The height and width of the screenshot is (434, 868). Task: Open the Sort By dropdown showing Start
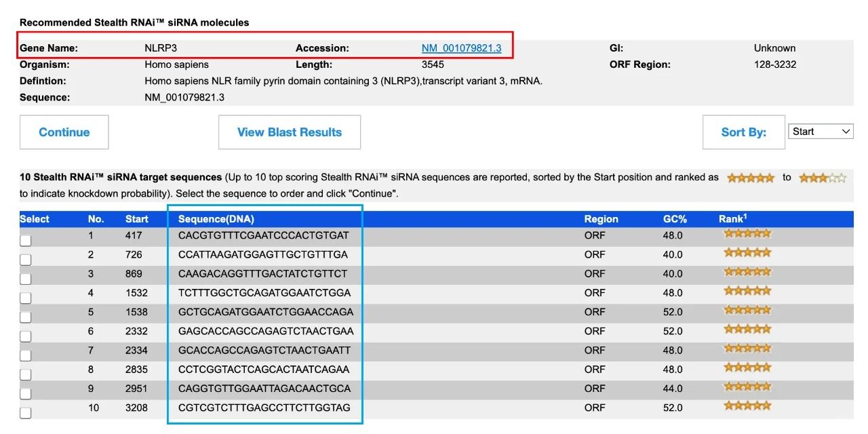(821, 132)
